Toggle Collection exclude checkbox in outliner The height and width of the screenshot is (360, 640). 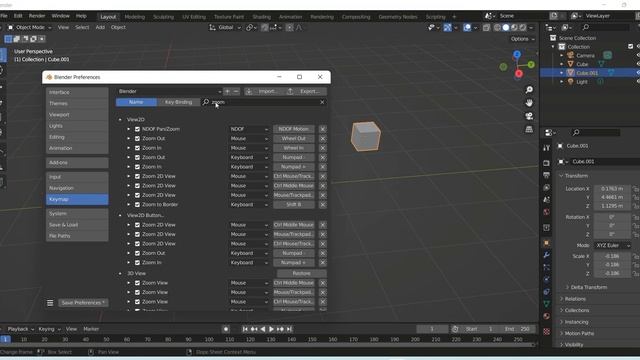(x=631, y=47)
